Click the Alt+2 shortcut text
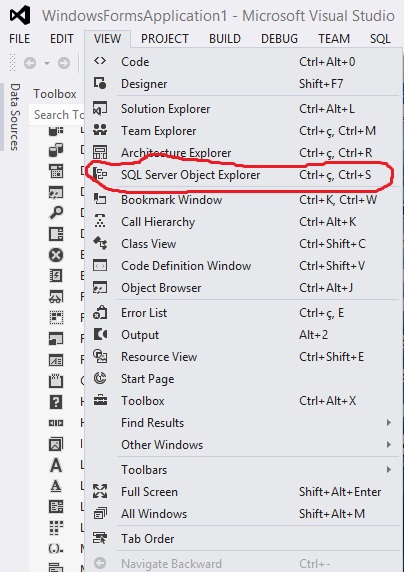405x572 pixels. 313,335
